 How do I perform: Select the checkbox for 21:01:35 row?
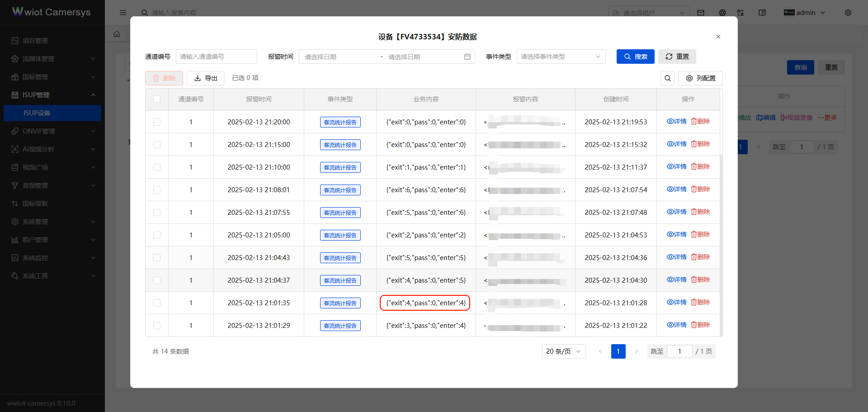[x=157, y=303]
